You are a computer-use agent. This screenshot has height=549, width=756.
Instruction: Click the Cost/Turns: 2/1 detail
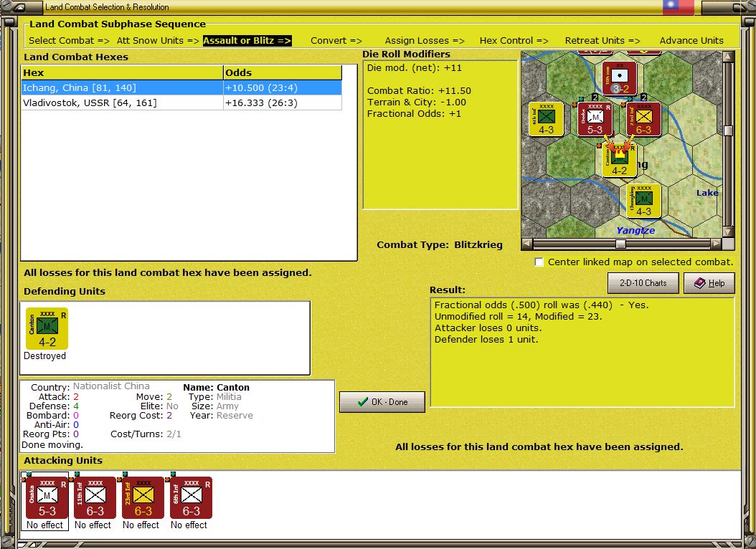(x=146, y=434)
